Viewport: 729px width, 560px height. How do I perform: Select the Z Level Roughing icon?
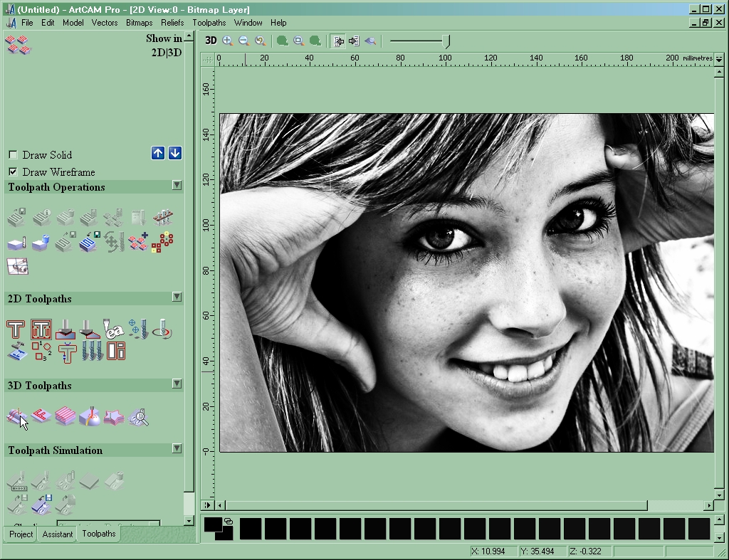(x=65, y=416)
